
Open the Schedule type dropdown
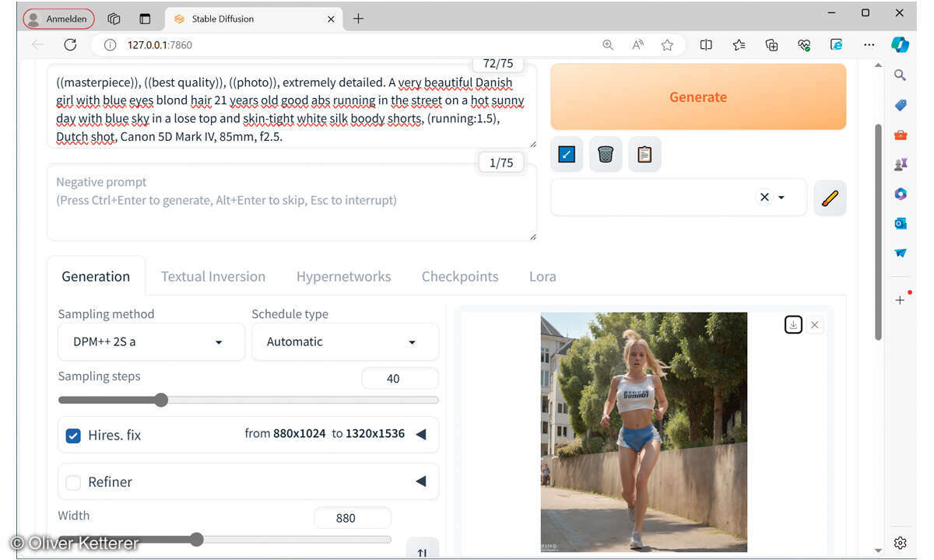click(345, 341)
